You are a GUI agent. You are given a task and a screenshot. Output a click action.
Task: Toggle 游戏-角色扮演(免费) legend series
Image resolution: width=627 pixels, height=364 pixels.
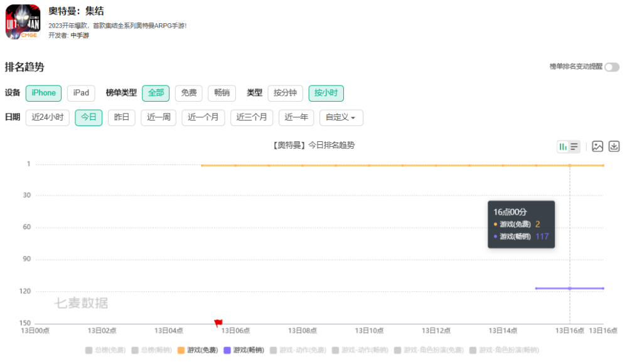(429, 350)
